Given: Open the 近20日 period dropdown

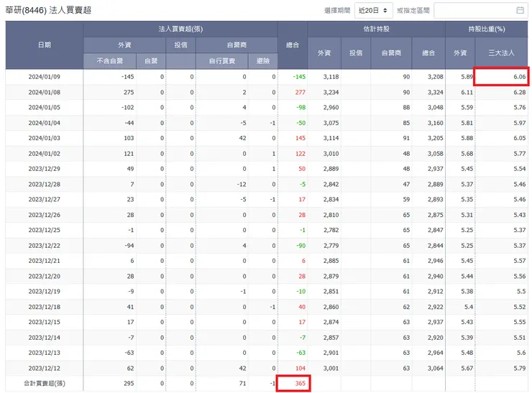Looking at the screenshot, I should point(373,11).
